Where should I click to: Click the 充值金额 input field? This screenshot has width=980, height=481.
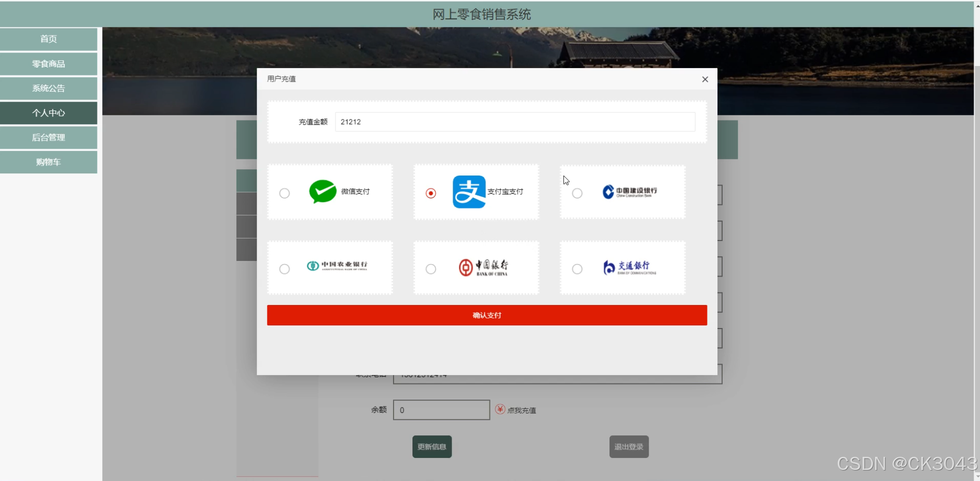click(515, 122)
